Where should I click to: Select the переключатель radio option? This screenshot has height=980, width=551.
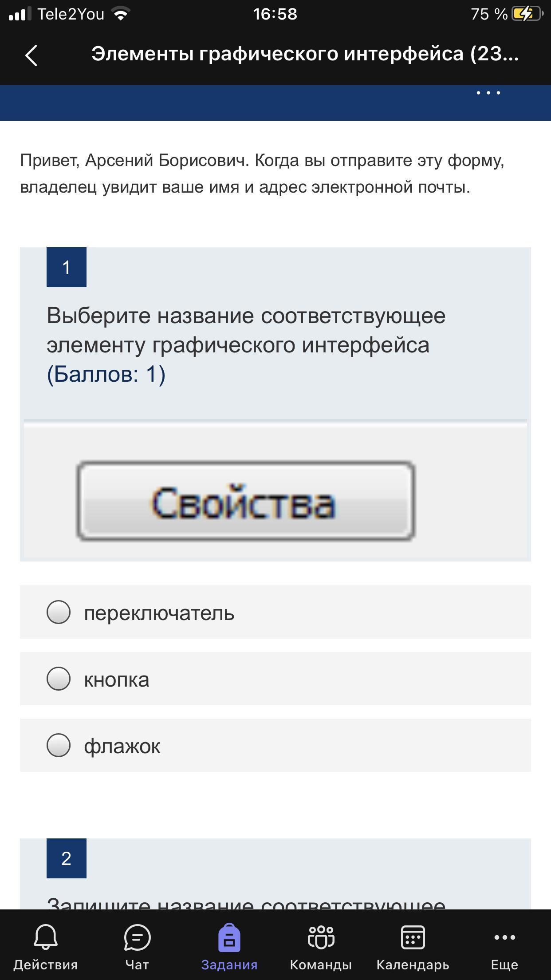click(59, 612)
